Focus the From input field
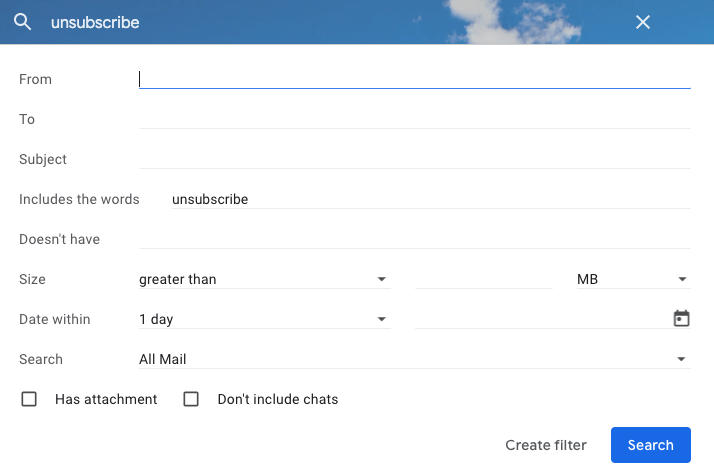This screenshot has width=714, height=475. click(414, 79)
